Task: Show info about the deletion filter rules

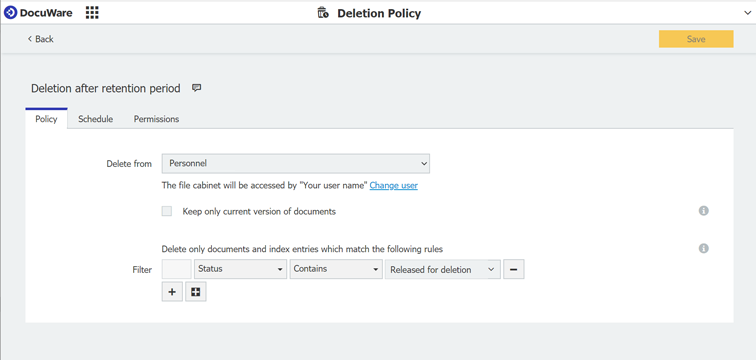Action: point(703,248)
